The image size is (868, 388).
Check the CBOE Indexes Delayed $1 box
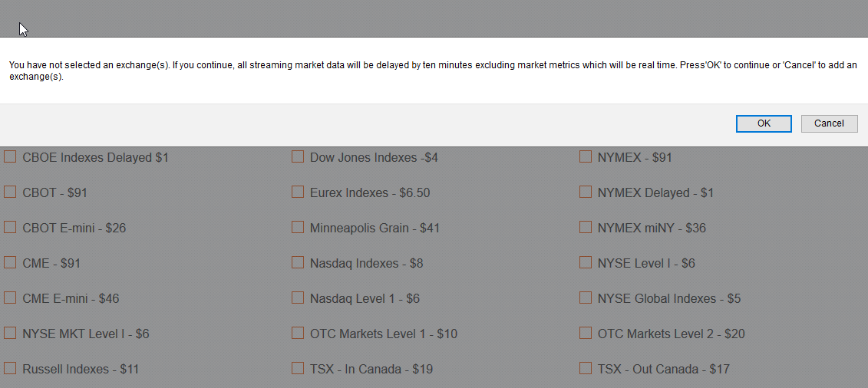click(10, 157)
